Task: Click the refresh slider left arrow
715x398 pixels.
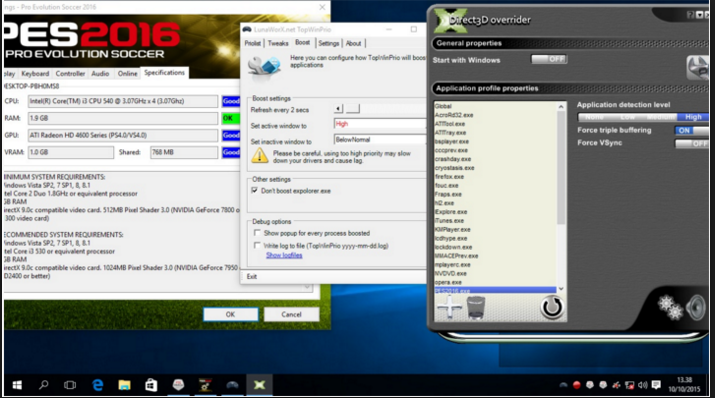Action: [x=338, y=109]
